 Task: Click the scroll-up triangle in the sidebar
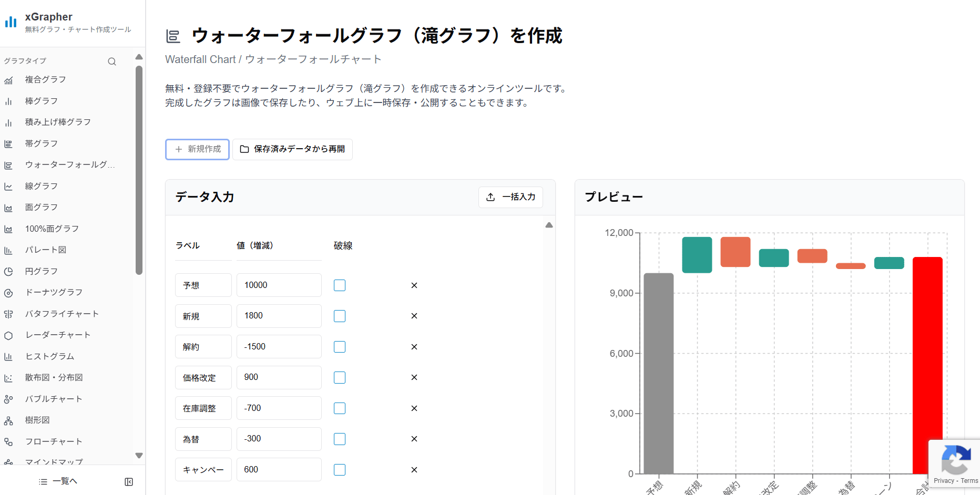point(139,56)
